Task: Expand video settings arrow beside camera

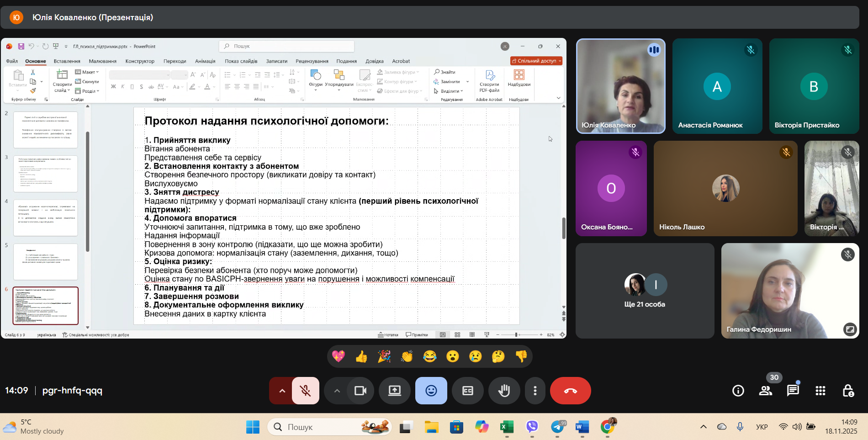Action: 337,391
